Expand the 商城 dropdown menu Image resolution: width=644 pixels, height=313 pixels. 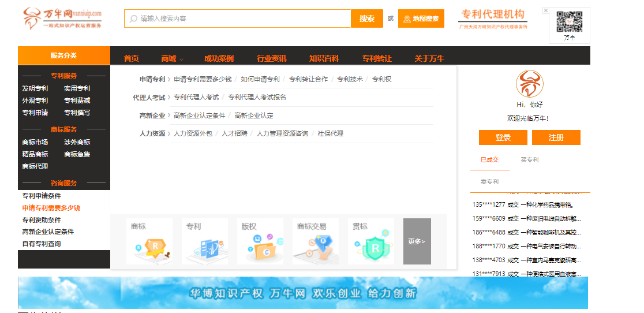point(172,58)
